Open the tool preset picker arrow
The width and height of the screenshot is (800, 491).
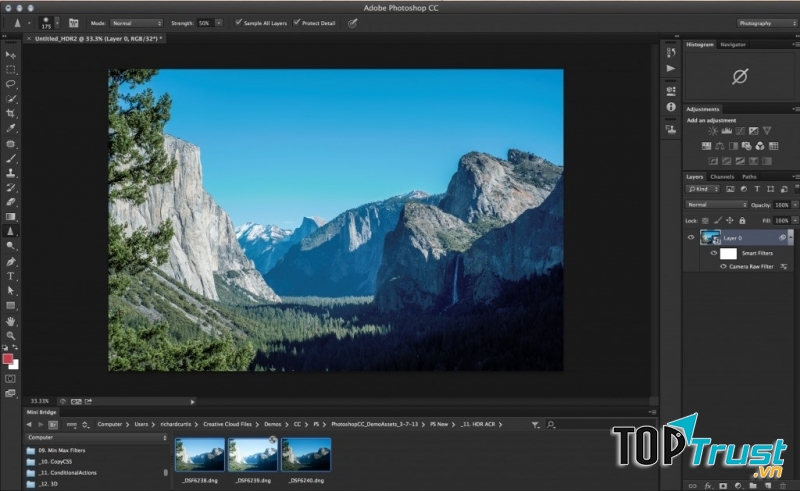(x=29, y=23)
